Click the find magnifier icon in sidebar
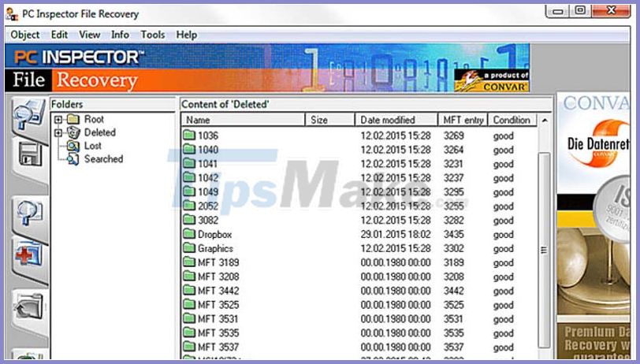 29,213
